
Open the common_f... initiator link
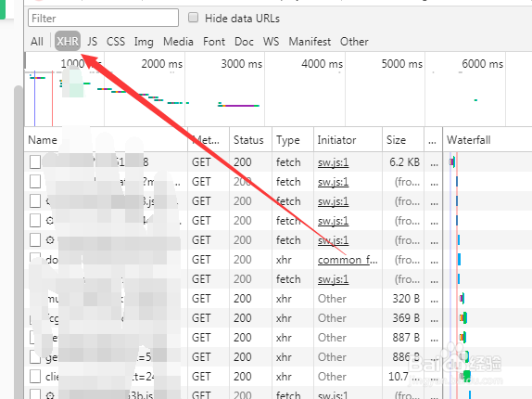[348, 260]
